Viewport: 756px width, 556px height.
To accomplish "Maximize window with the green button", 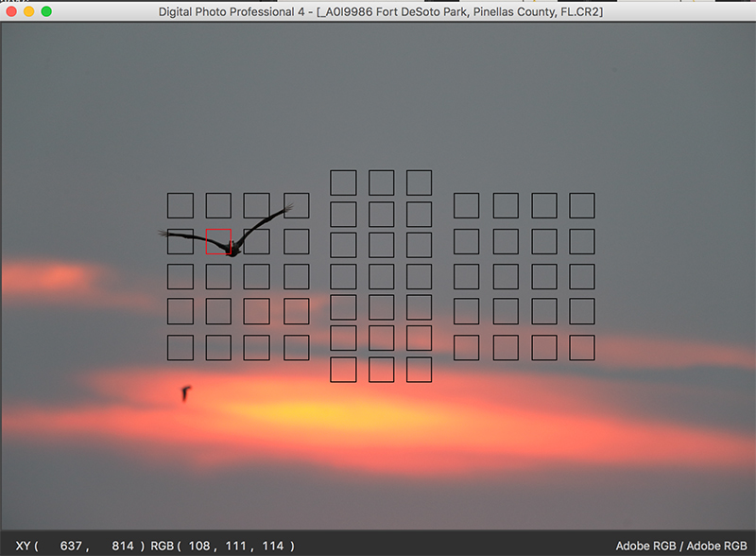I will 46,11.
